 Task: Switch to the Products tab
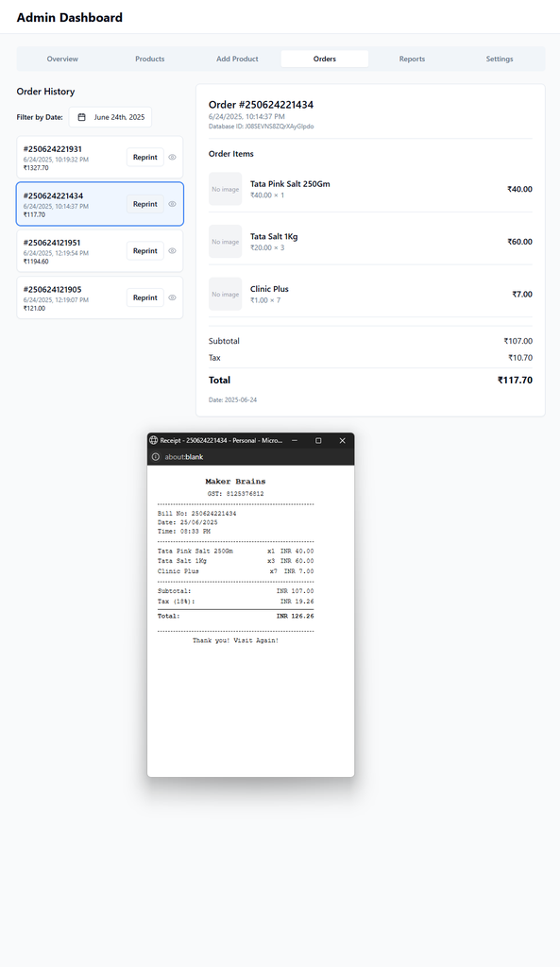[x=150, y=59]
